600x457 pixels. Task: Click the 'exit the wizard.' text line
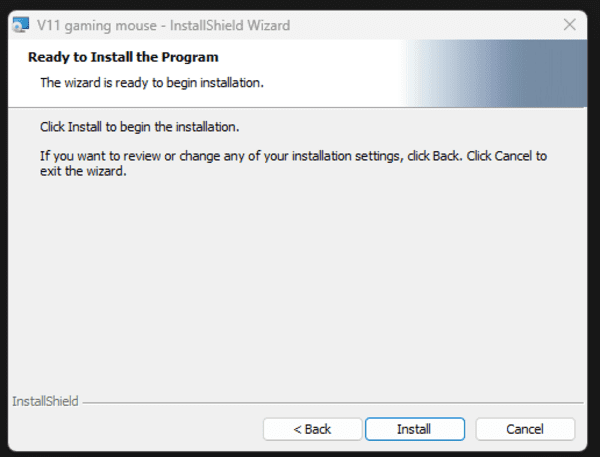[x=83, y=171]
